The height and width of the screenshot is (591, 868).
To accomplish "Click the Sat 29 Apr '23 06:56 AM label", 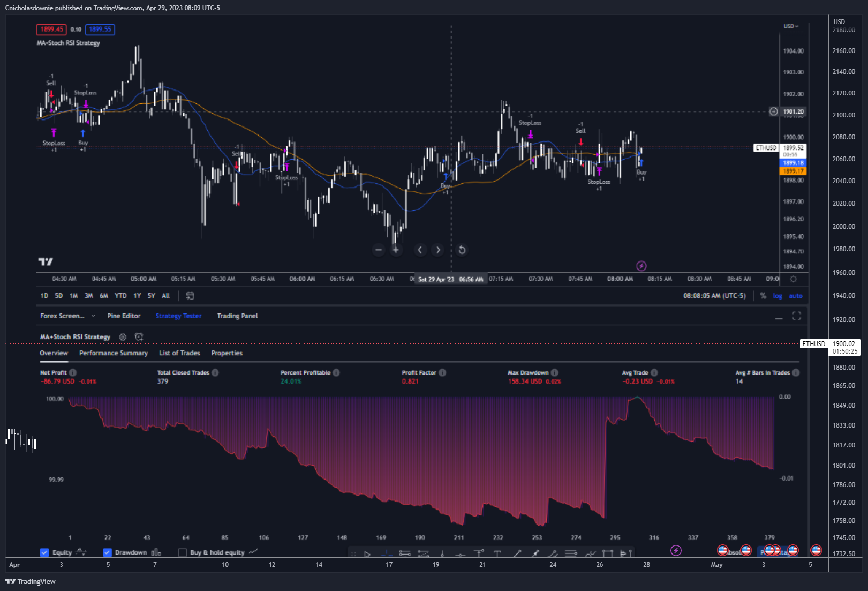I will [x=451, y=279].
